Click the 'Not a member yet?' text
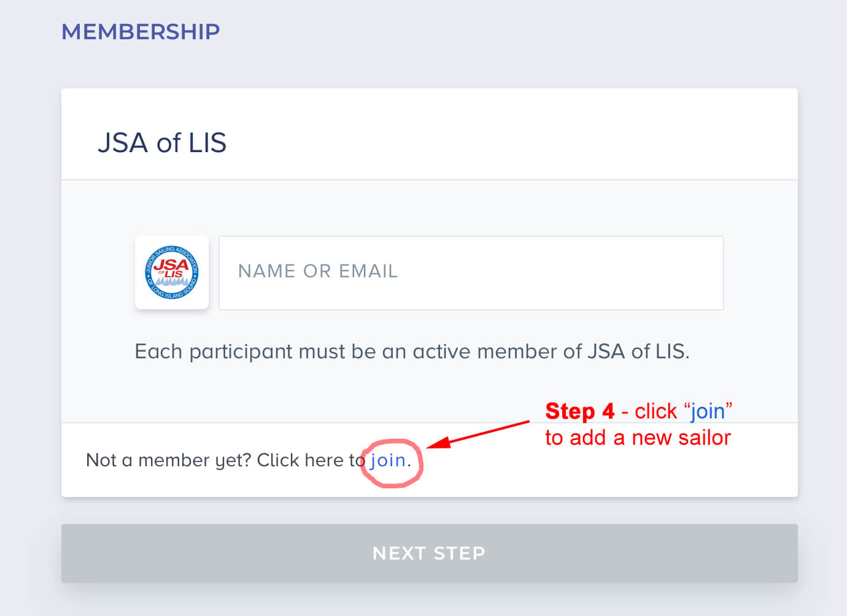847x616 pixels. [169, 460]
